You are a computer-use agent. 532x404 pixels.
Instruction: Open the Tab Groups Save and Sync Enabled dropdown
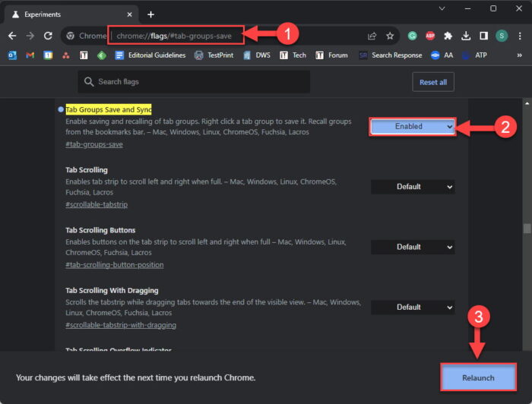click(x=413, y=126)
